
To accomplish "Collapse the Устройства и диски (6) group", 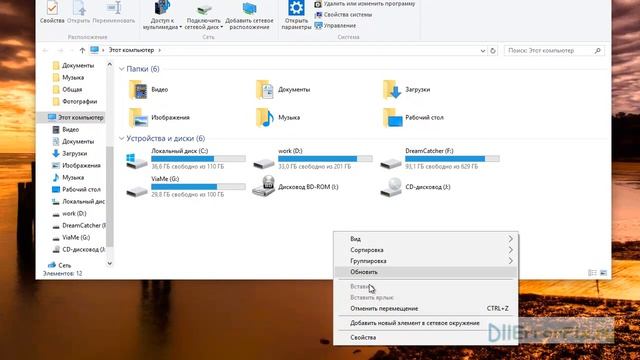I will coord(121,138).
